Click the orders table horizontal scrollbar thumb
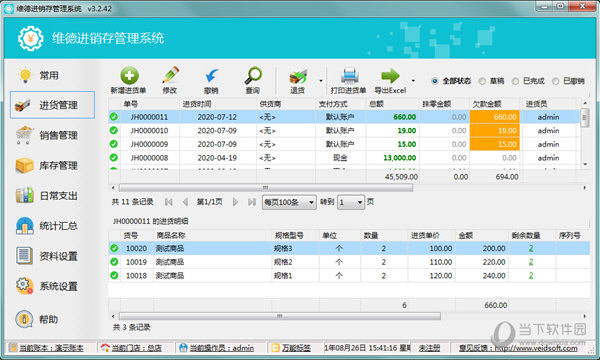 [x=266, y=188]
